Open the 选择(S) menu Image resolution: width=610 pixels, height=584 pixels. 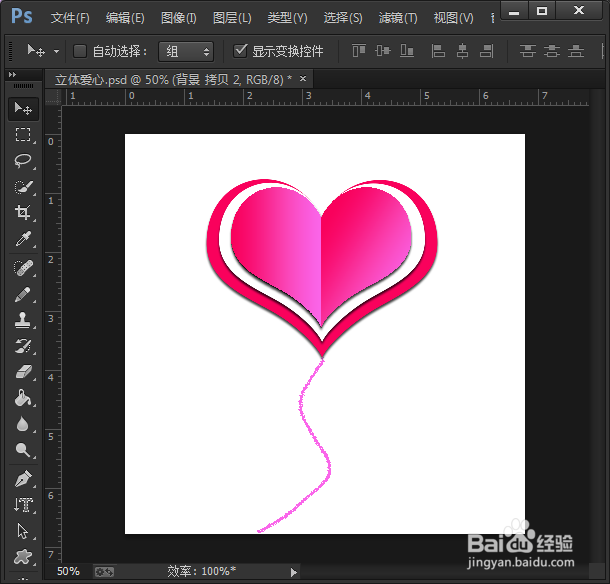[x=343, y=18]
